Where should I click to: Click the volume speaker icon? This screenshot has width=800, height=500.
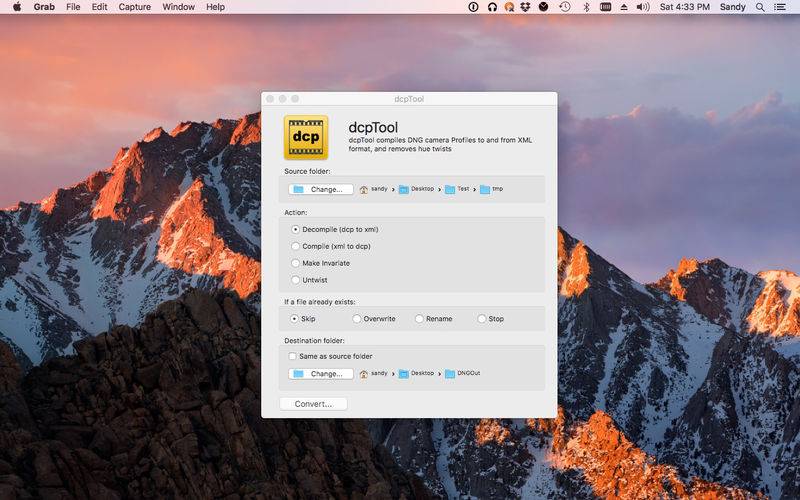(x=643, y=7)
